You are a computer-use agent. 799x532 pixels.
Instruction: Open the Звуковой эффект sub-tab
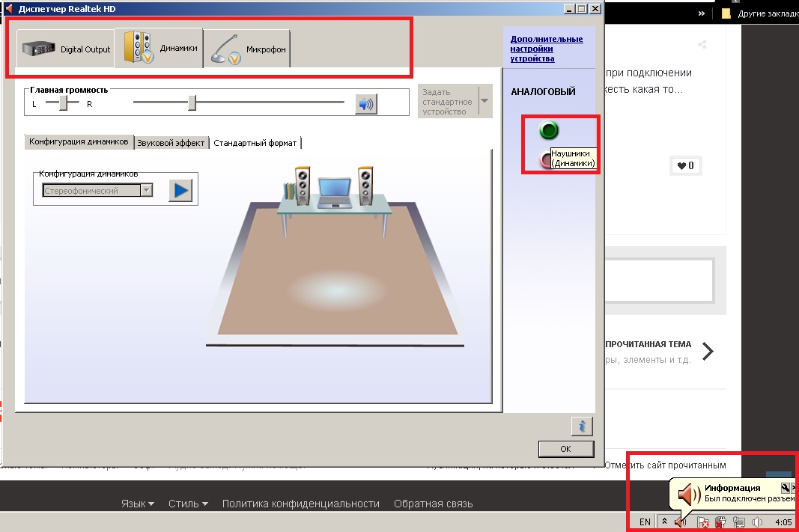[x=171, y=143]
